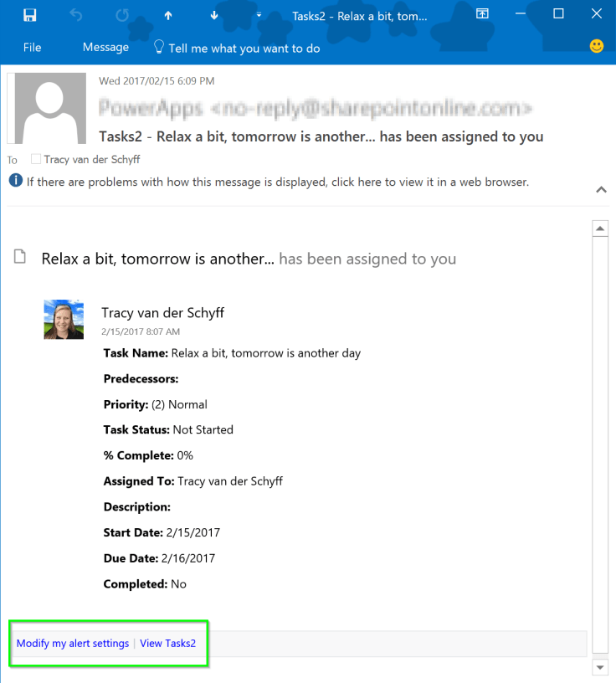The height and width of the screenshot is (683, 616).
Task: Click the Tell Me lightbulb icon
Action: pos(159,47)
